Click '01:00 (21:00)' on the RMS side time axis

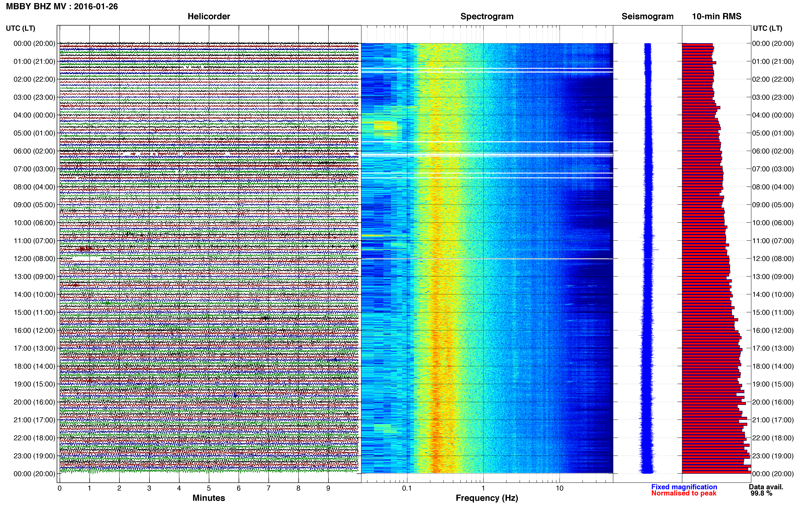pos(773,61)
